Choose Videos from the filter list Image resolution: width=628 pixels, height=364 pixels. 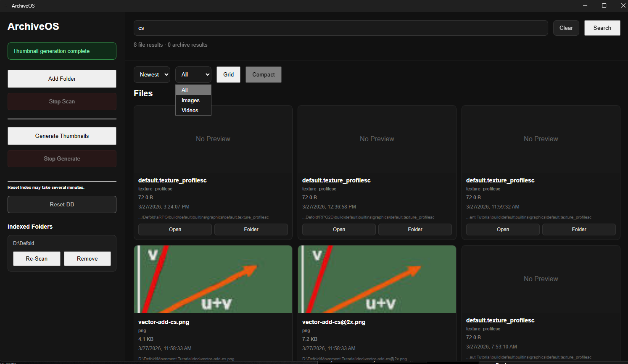click(193, 110)
